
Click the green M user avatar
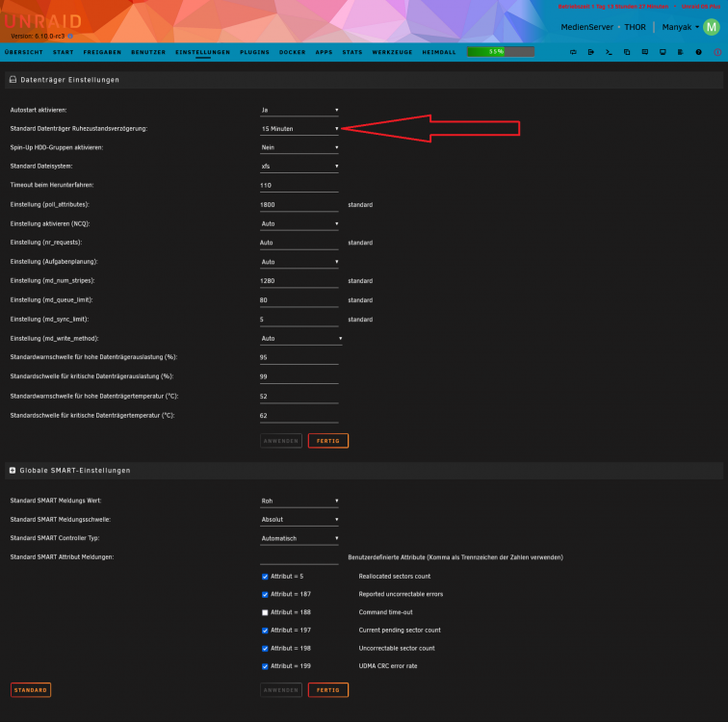pyautogui.click(x=712, y=27)
